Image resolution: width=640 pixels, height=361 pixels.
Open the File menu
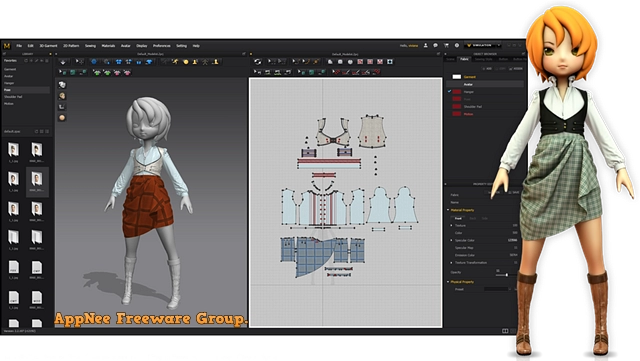[19, 46]
